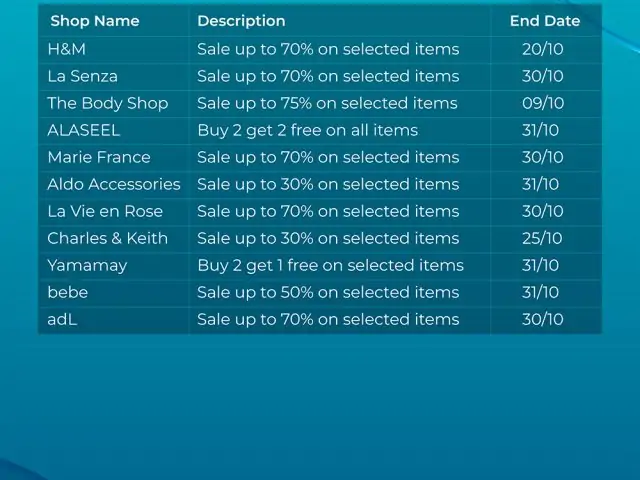Select the bebe shop entry
Image resolution: width=640 pixels, height=480 pixels.
(x=68, y=292)
